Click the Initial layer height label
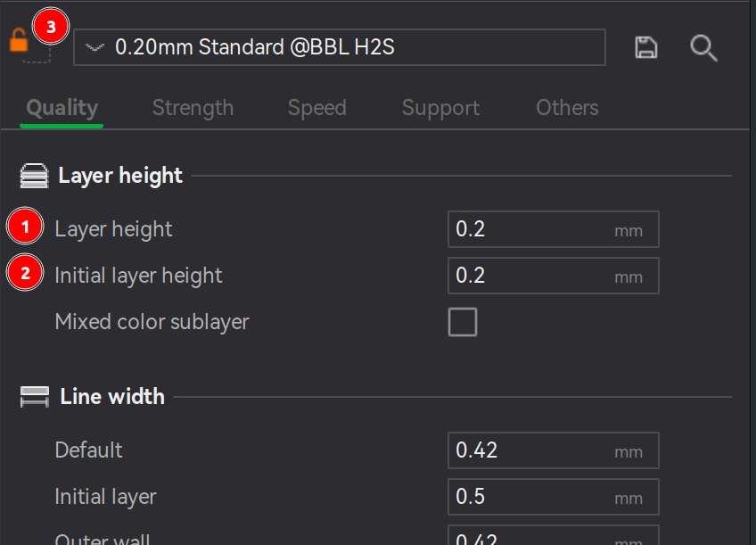This screenshot has width=756, height=545. pos(138,276)
